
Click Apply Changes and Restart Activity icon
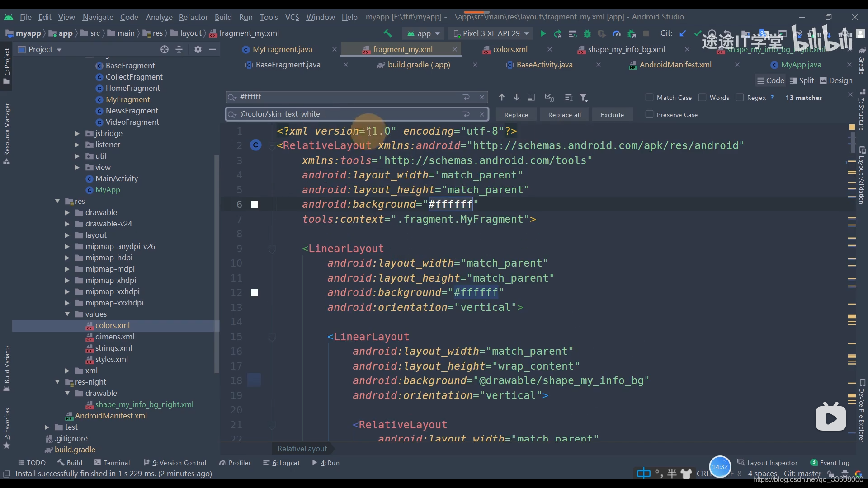click(x=558, y=33)
